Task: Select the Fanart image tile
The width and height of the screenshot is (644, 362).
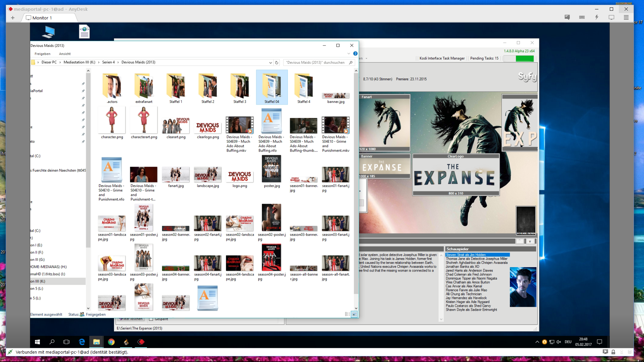Action: tap(385, 123)
